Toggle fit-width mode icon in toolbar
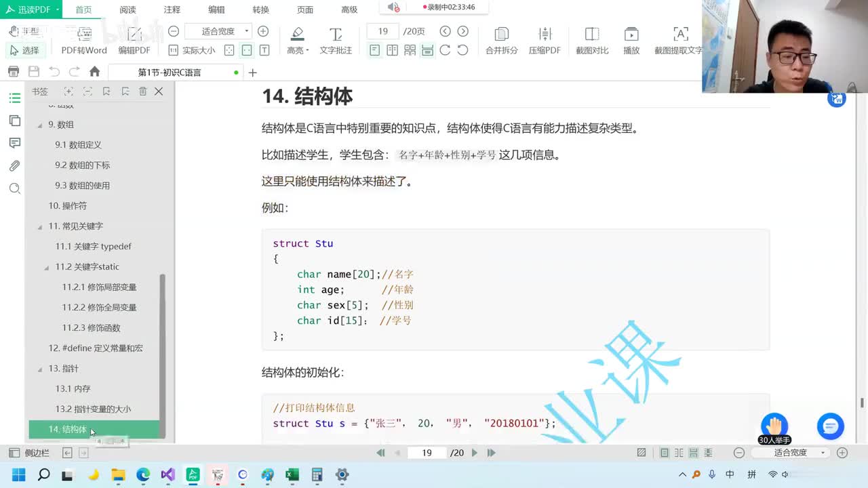Viewport: 868px width, 488px height. coord(247,50)
